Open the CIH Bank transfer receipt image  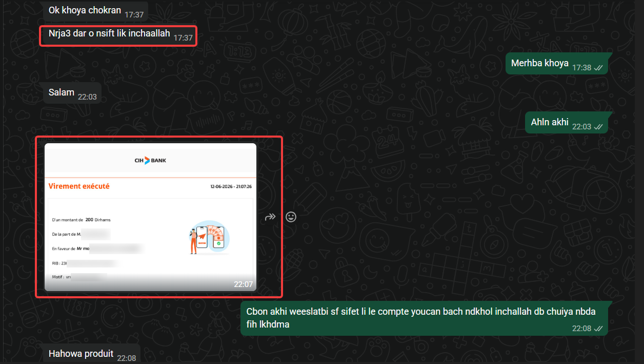[150, 217]
